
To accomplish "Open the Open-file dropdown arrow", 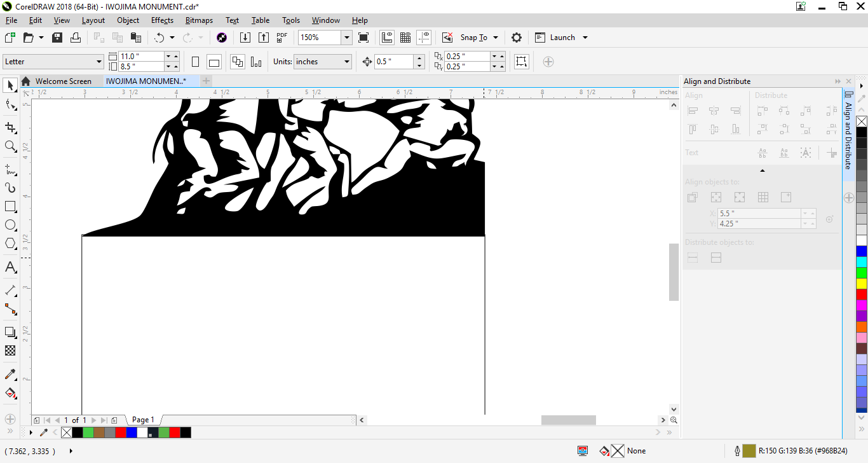I will 41,38.
